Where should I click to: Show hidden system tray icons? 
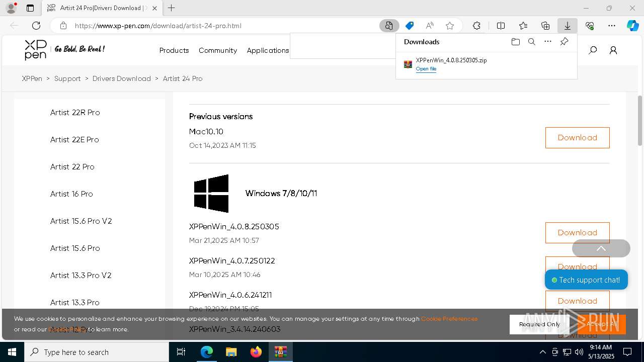pos(542,352)
